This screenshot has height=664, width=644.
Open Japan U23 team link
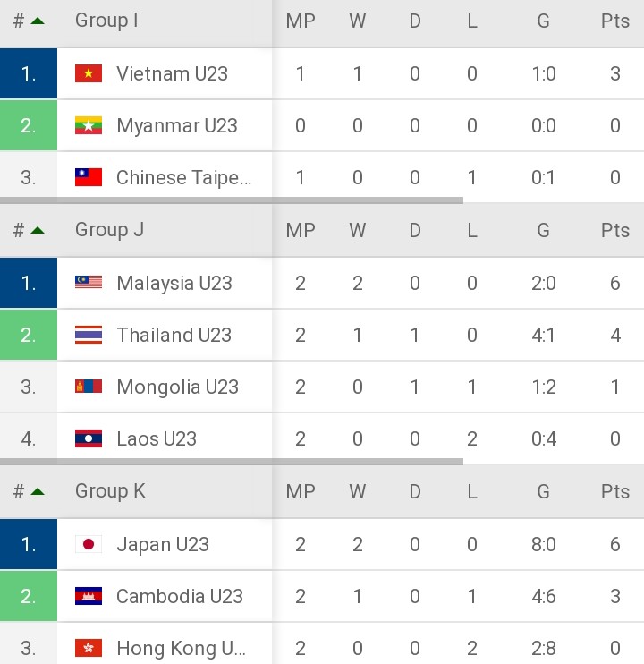click(163, 544)
